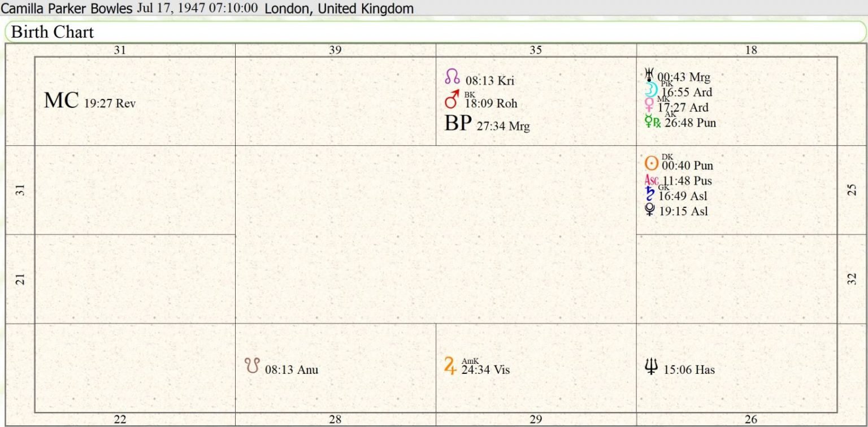Select the Neptune trident glyph
868x427 pixels.
(x=651, y=367)
